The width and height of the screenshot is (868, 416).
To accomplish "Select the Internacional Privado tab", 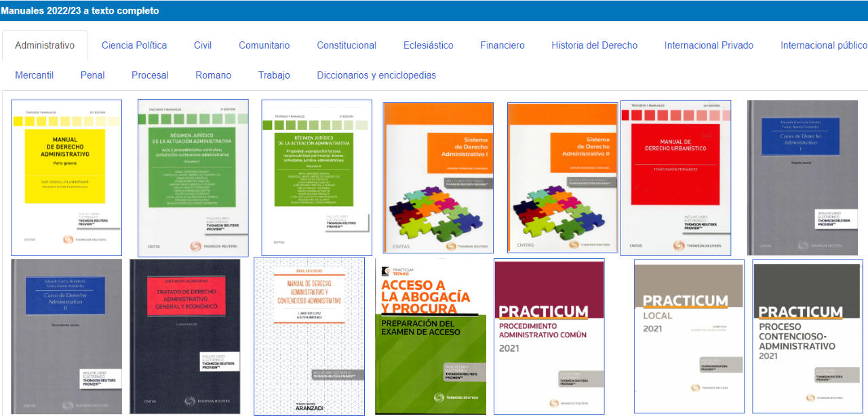I will 709,45.
